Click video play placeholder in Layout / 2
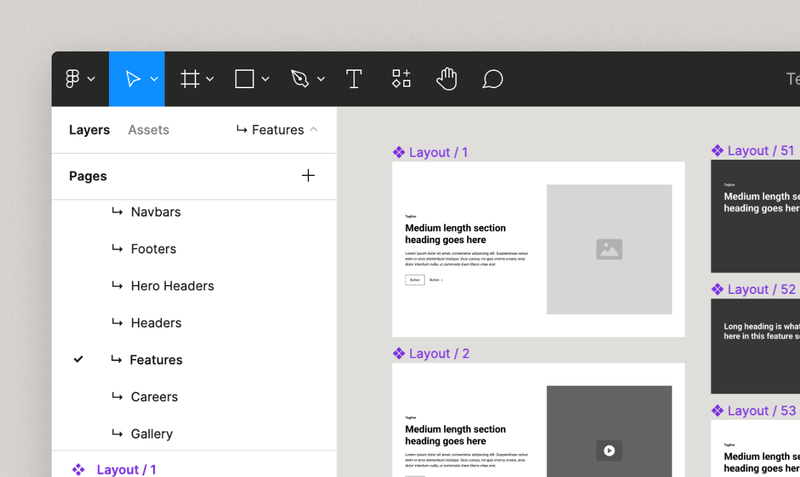This screenshot has height=477, width=800. click(609, 450)
